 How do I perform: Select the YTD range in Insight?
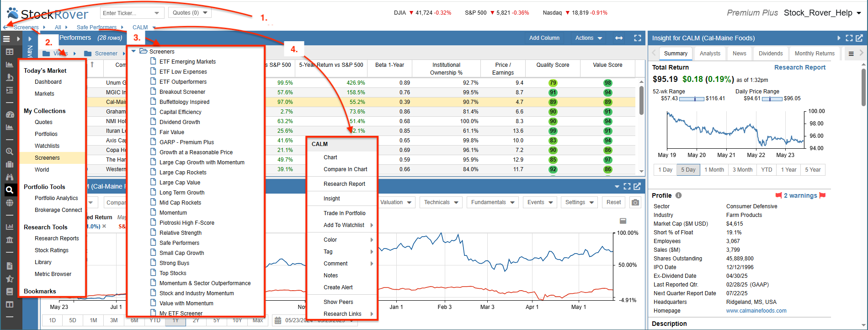pos(767,170)
